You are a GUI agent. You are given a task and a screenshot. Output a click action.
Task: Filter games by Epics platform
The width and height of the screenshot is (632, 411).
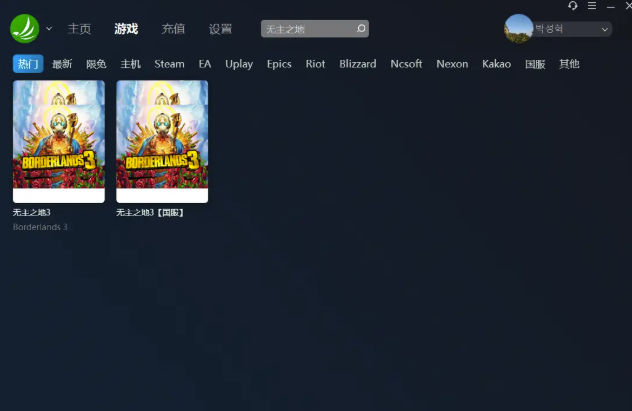[279, 64]
